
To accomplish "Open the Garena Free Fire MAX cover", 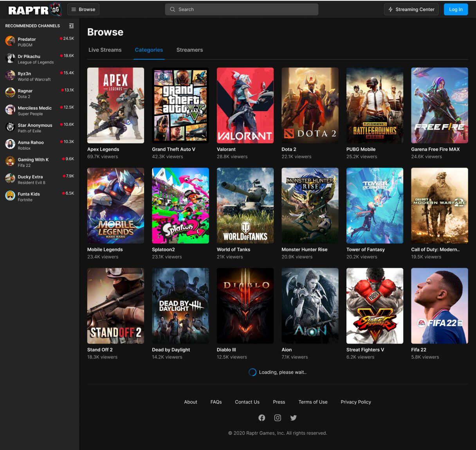I will (440, 105).
